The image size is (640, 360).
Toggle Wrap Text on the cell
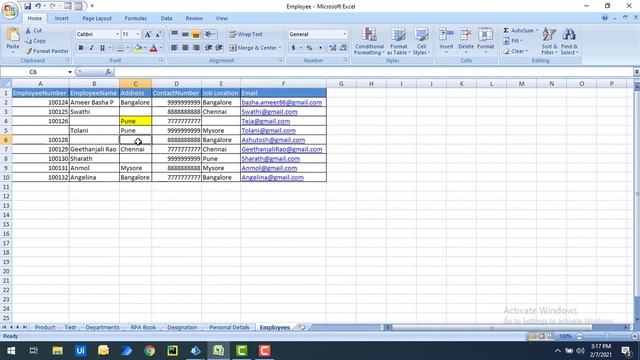(246, 34)
